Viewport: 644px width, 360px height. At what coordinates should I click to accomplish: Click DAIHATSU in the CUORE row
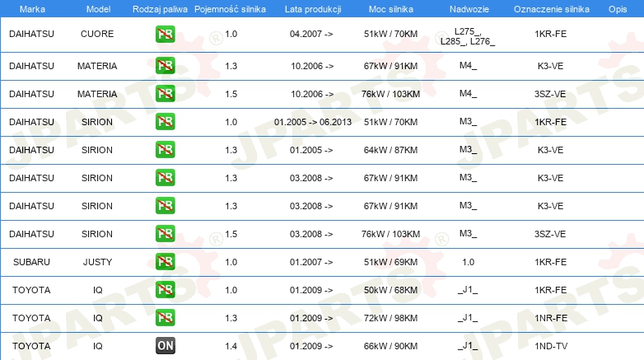pos(31,34)
